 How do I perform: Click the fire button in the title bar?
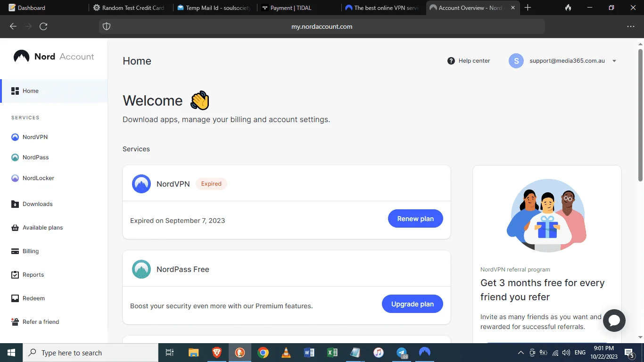pyautogui.click(x=568, y=8)
